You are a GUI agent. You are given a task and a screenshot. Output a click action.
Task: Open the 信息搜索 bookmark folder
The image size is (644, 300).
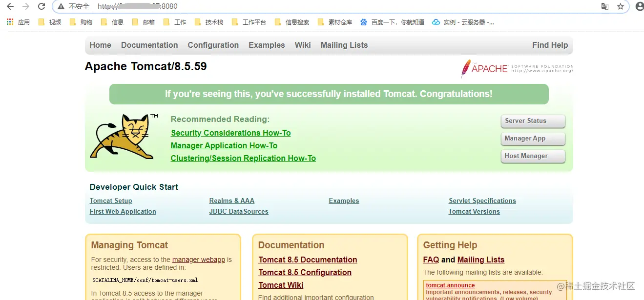(x=292, y=22)
